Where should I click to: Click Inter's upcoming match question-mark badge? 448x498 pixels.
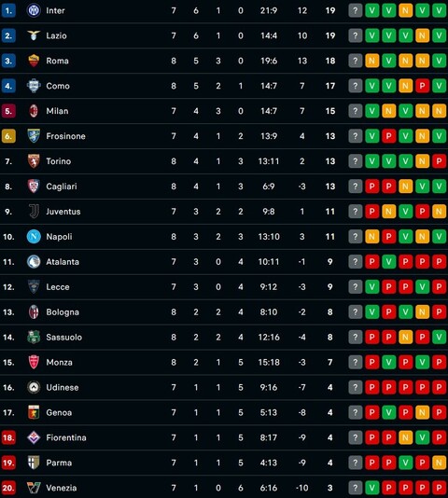356,10
